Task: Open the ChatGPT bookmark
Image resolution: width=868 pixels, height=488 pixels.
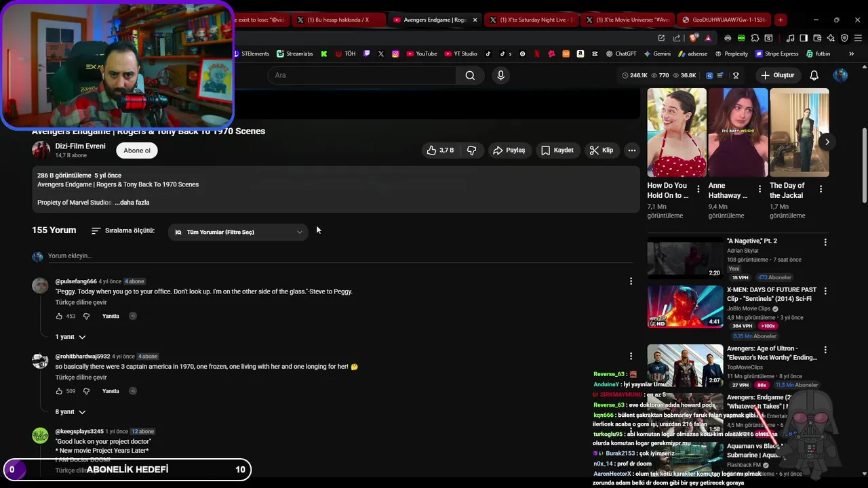Action: [621, 54]
